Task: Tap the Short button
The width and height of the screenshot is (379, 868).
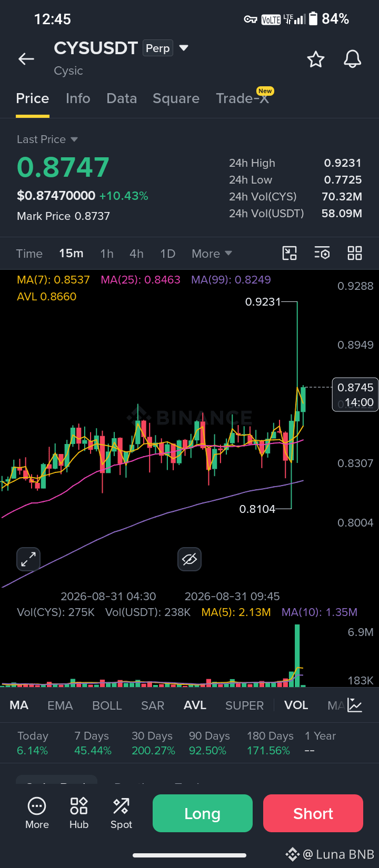Action: click(313, 813)
